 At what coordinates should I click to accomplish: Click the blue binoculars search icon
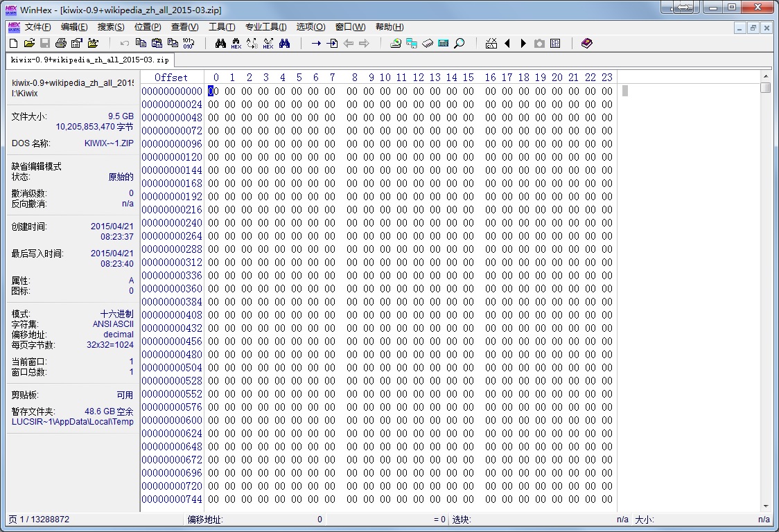pyautogui.click(x=284, y=44)
